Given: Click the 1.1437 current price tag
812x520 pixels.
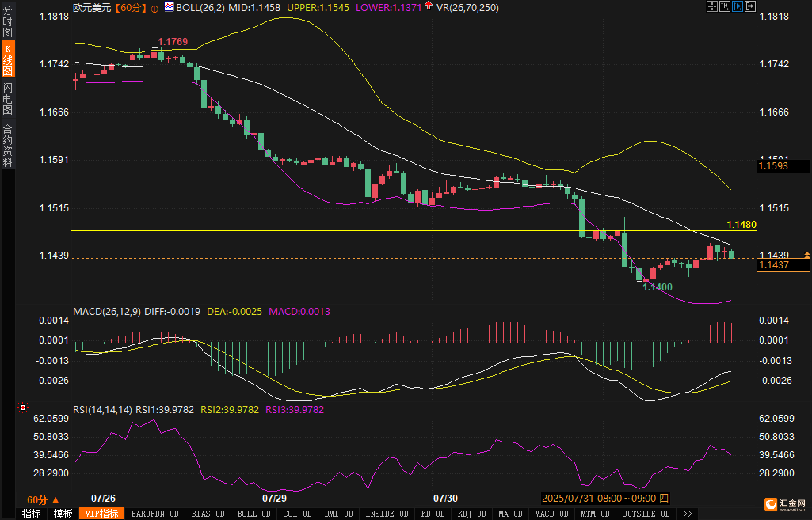Looking at the screenshot, I should [783, 265].
